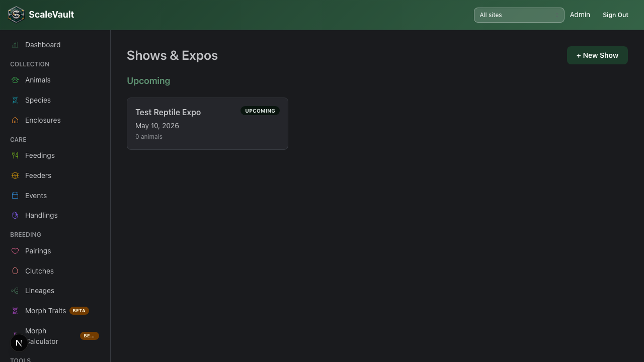This screenshot has width=644, height=362.
Task: Click the 0 animals count text
Action: (x=149, y=137)
